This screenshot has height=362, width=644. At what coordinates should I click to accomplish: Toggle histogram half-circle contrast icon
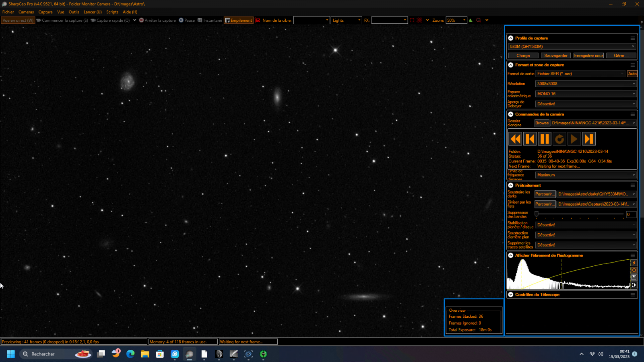(634, 285)
